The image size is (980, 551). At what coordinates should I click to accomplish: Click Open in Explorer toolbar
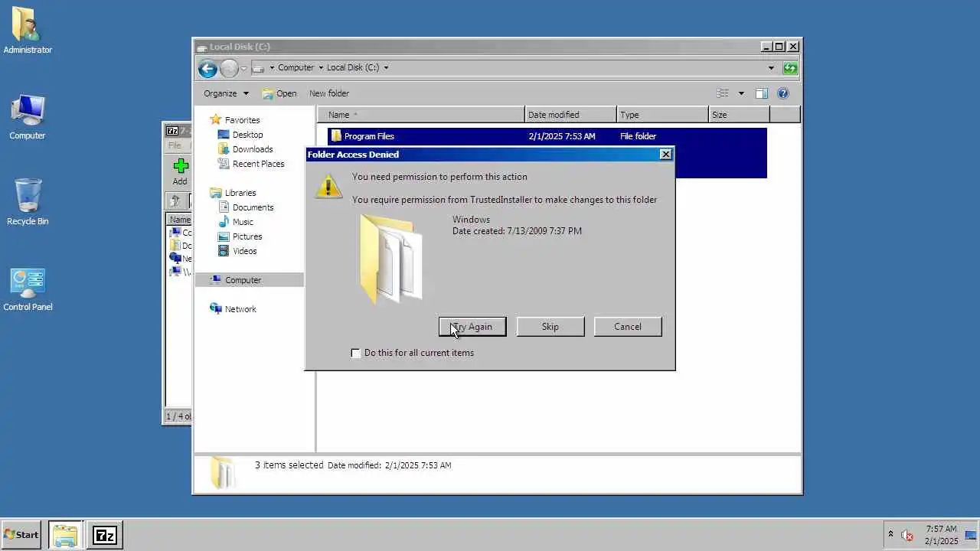[x=279, y=93]
